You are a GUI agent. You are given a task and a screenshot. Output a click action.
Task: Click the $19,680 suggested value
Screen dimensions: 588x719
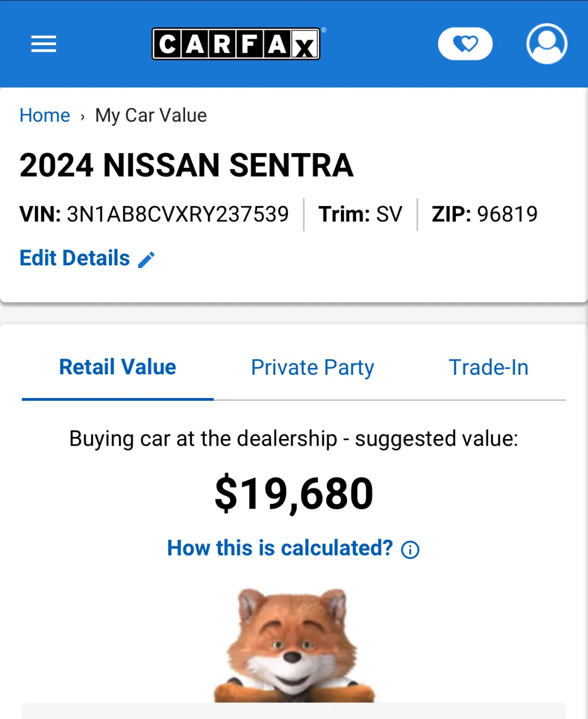click(x=294, y=494)
